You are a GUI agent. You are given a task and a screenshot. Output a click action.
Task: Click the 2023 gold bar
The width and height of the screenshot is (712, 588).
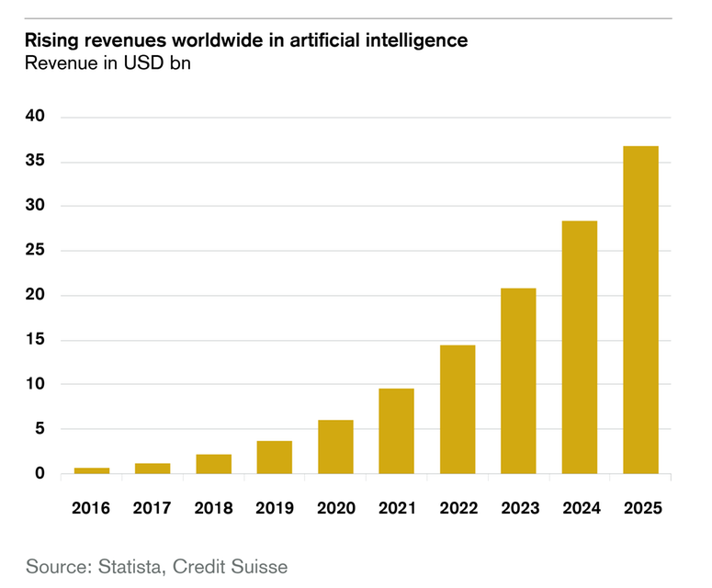[518, 381]
